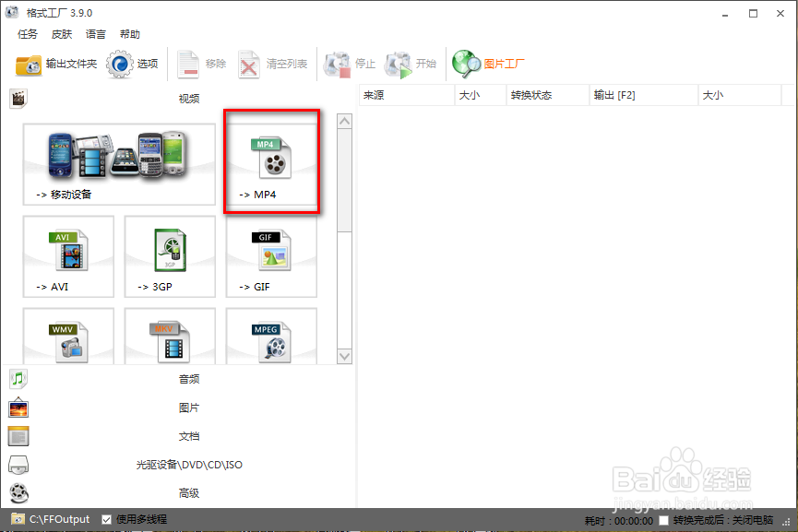Click the optical drive device icon
Screen dimensions: 798x532
18,465
